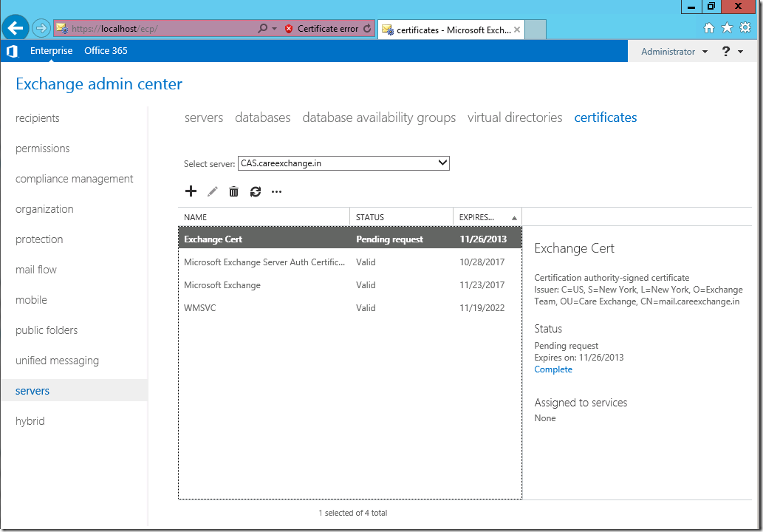Viewport: 763px width, 532px height.
Task: Open a new browser tab
Action: coord(536,30)
